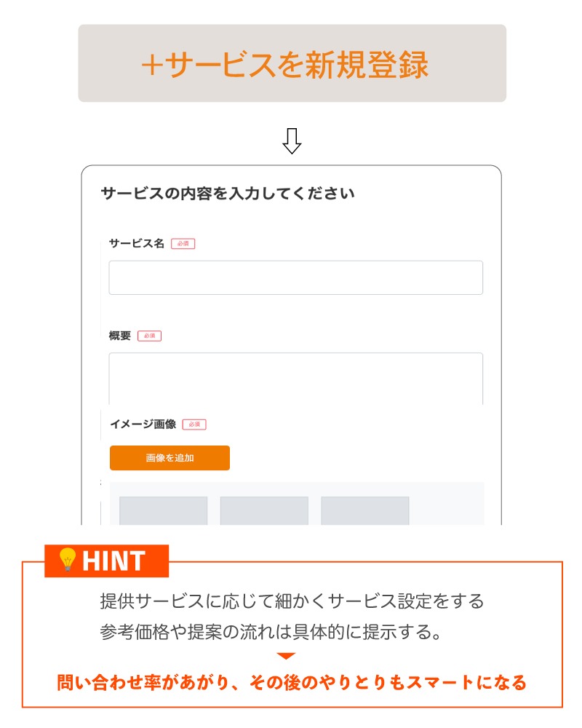Image resolution: width=582 pixels, height=728 pixels.
Task: Click the イメージ画像 field label
Action: point(143,424)
